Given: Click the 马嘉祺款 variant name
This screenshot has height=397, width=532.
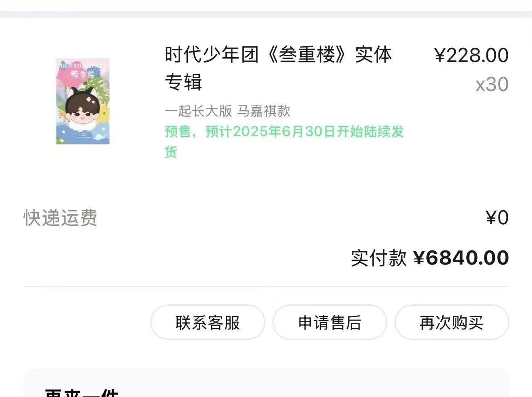Looking at the screenshot, I should pyautogui.click(x=264, y=111).
